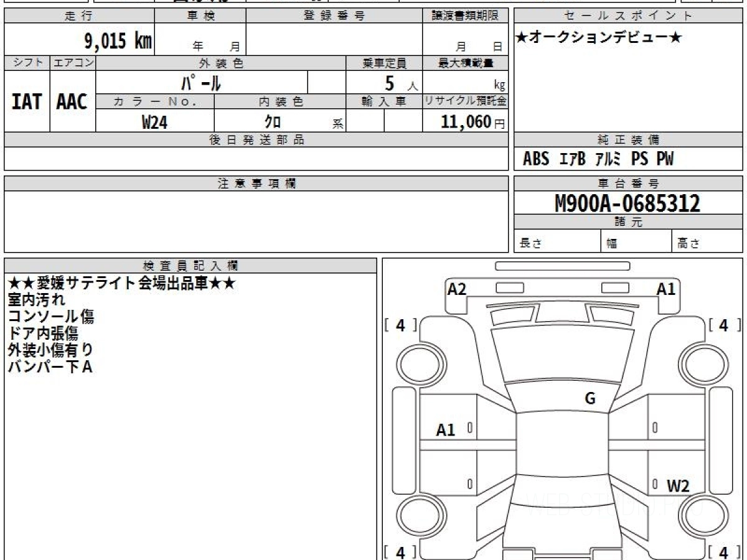
Task: Select the 走行 column header
Action: (79, 16)
